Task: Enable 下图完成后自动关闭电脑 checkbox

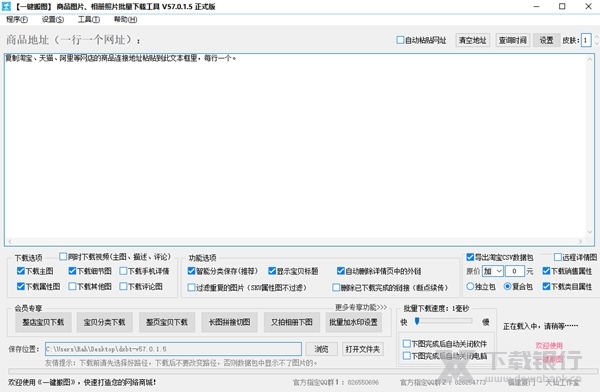Action: pyautogui.click(x=407, y=356)
